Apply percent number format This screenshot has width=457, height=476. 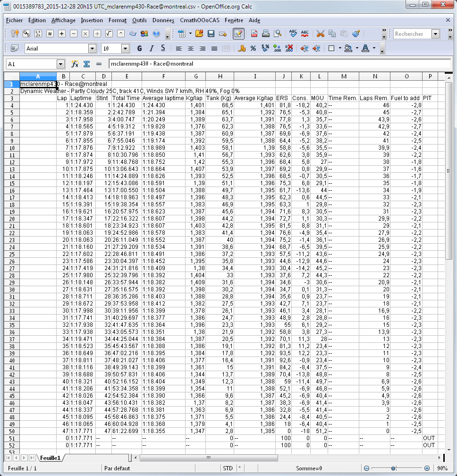[x=253, y=49]
